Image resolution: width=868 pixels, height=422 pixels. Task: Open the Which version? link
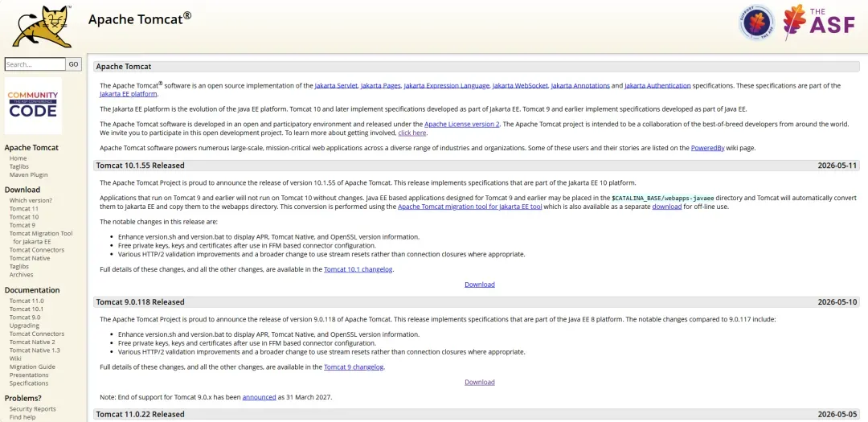click(x=31, y=200)
